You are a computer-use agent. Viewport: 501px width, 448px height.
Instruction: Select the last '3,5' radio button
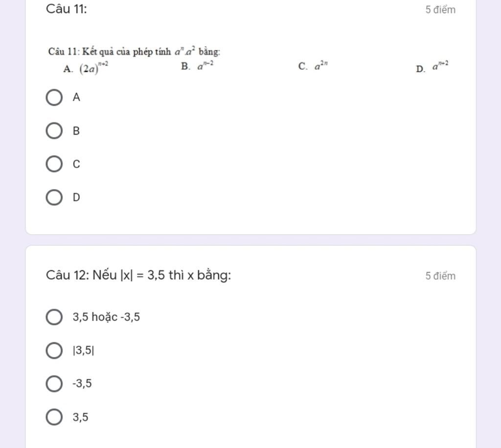click(x=54, y=417)
